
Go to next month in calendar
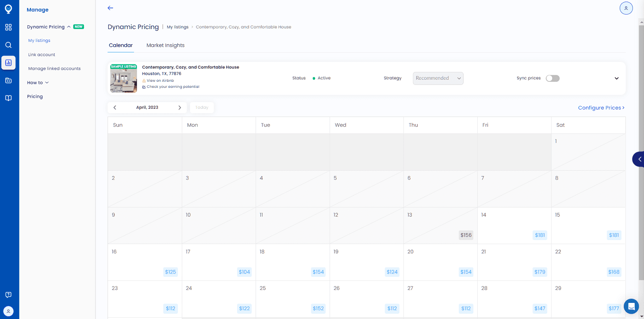[x=180, y=108]
